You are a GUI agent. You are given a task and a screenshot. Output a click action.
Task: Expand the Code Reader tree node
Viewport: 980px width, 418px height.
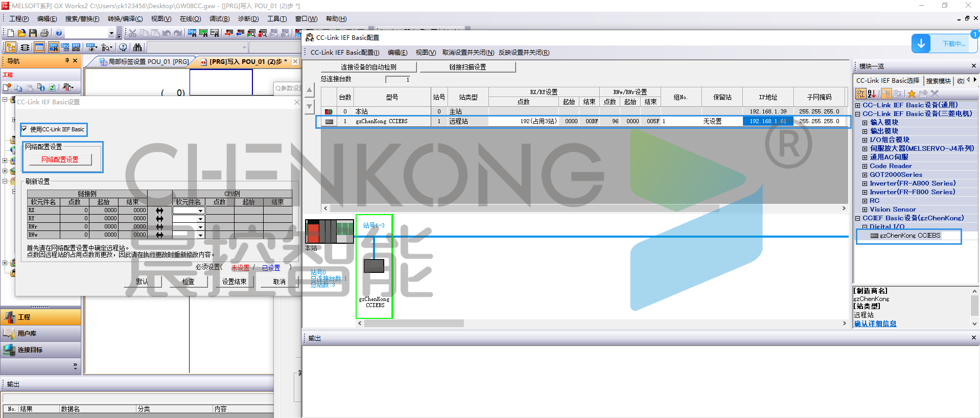(x=865, y=166)
